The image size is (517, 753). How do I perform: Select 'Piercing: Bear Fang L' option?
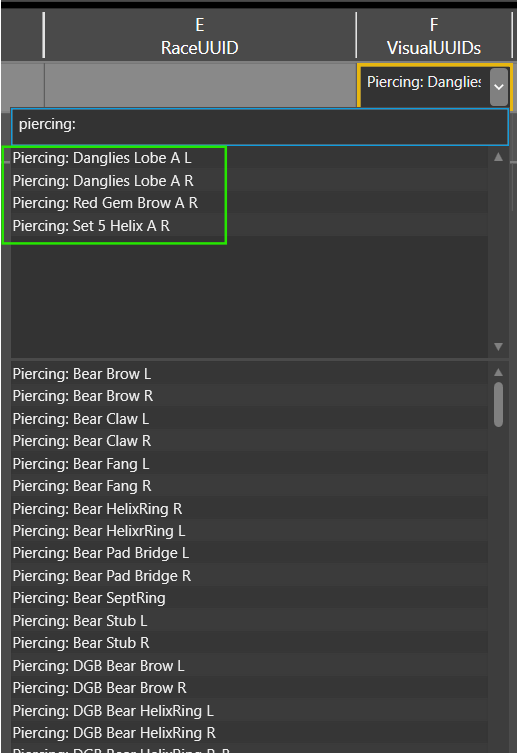(x=249, y=463)
